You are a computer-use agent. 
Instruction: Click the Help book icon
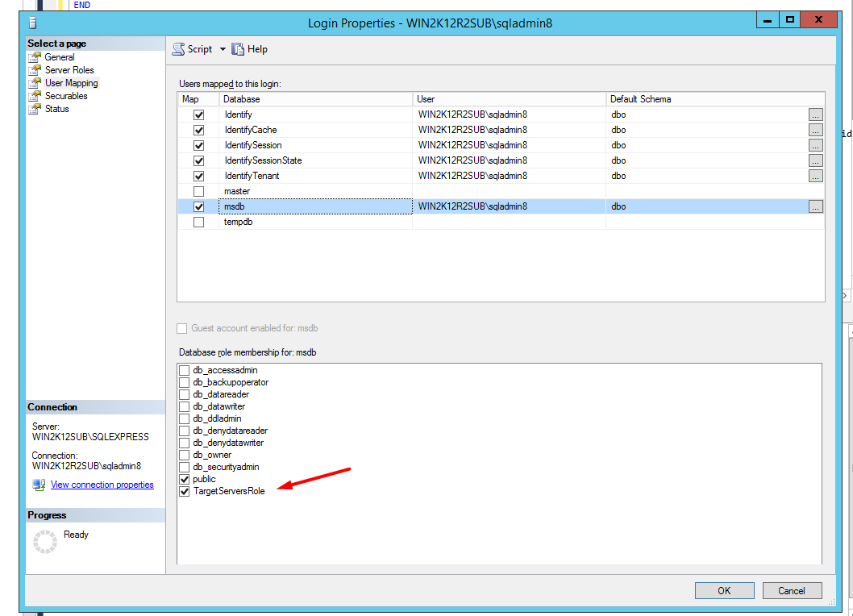tap(238, 49)
